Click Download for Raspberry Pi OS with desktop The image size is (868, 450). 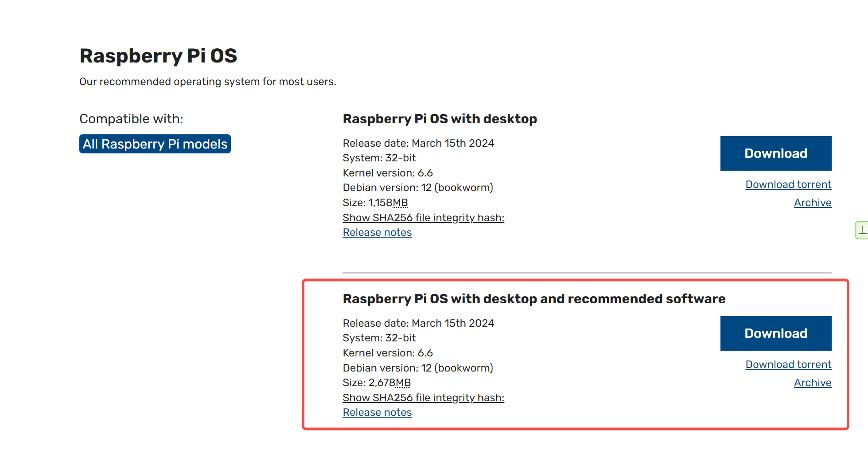click(x=775, y=153)
